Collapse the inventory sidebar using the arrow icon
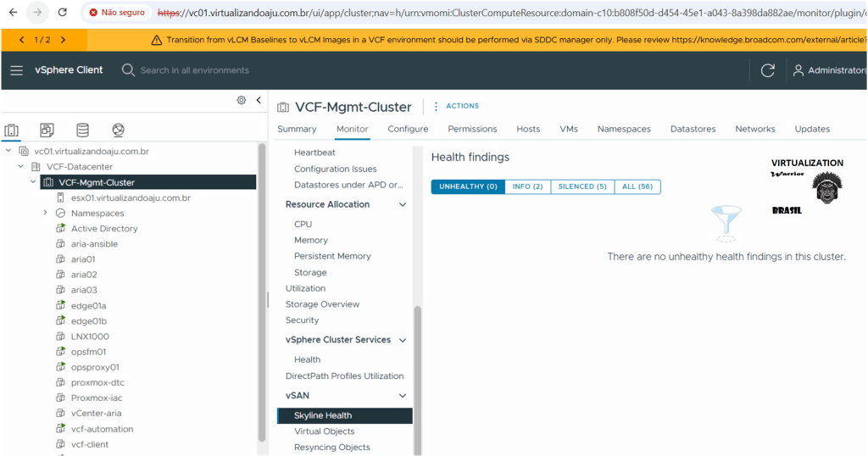Viewport: 868px width, 456px height. pos(259,100)
